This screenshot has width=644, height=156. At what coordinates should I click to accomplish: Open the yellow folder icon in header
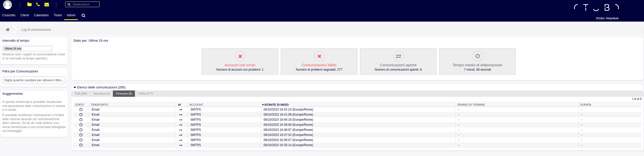click(x=29, y=4)
